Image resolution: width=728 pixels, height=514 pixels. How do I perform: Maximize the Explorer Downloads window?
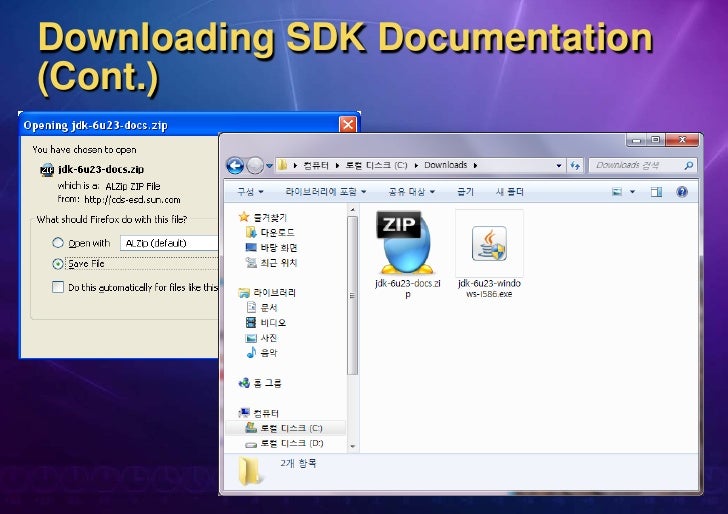tap(656, 140)
